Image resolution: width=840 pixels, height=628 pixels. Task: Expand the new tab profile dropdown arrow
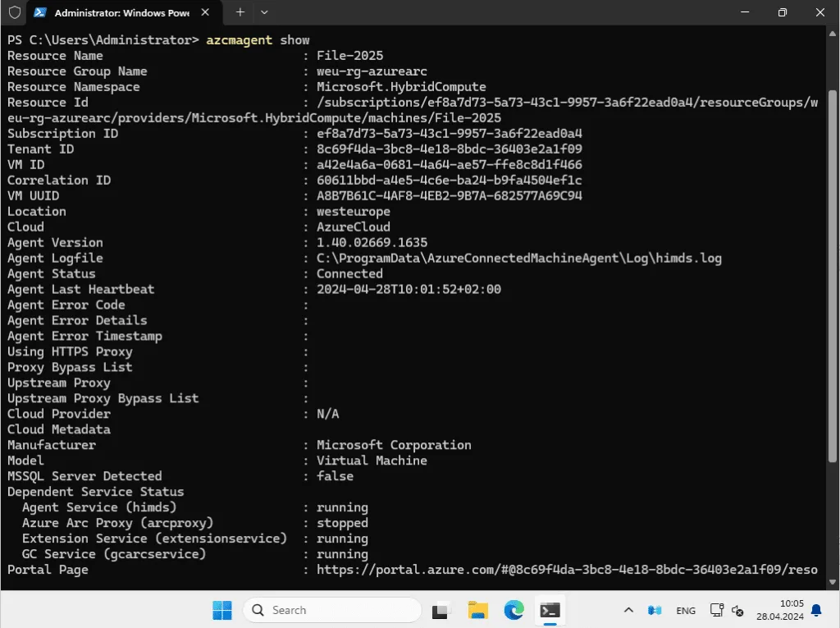tap(264, 12)
